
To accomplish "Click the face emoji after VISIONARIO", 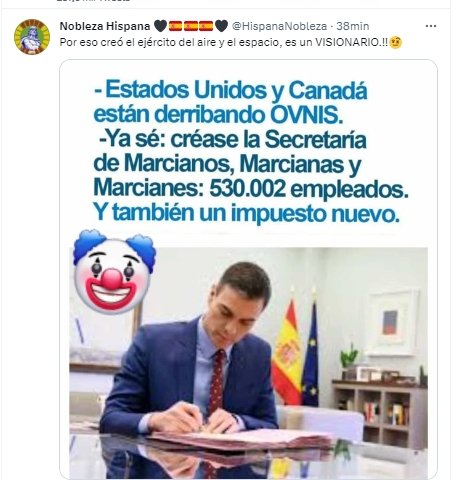I will point(396,42).
